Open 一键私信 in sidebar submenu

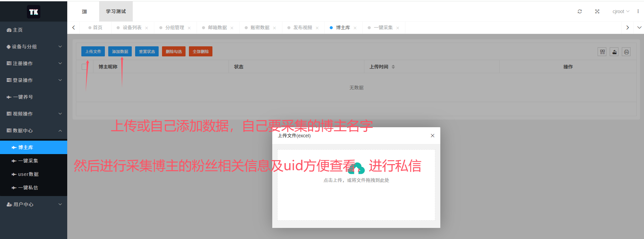(34, 188)
